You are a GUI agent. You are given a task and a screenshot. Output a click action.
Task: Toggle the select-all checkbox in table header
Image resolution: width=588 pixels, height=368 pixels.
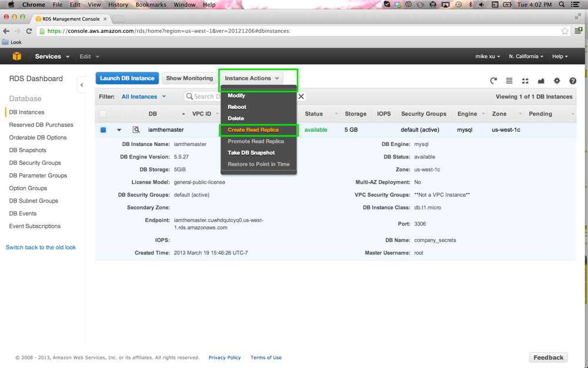pos(103,114)
